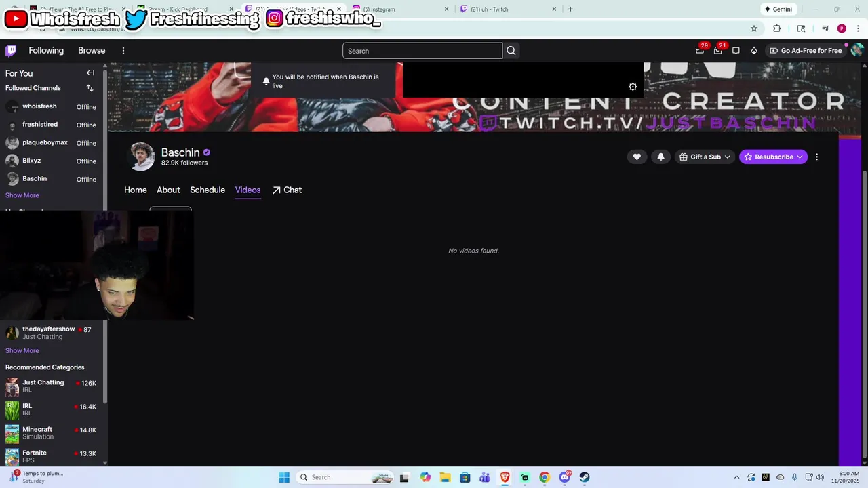Show more followed channels

point(22,195)
